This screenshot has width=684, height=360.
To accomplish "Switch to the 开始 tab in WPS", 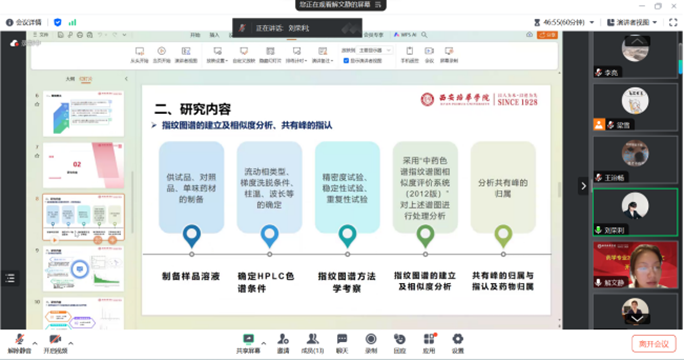I will click(195, 35).
